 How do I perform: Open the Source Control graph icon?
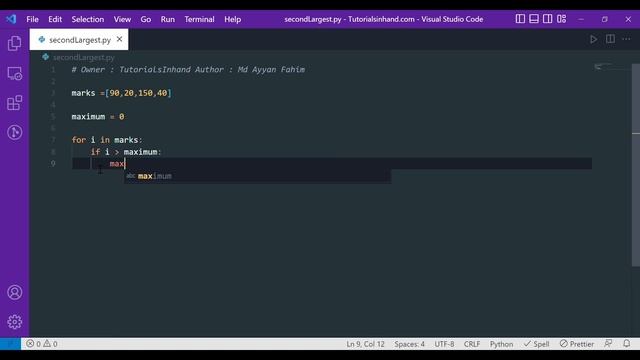point(14,132)
